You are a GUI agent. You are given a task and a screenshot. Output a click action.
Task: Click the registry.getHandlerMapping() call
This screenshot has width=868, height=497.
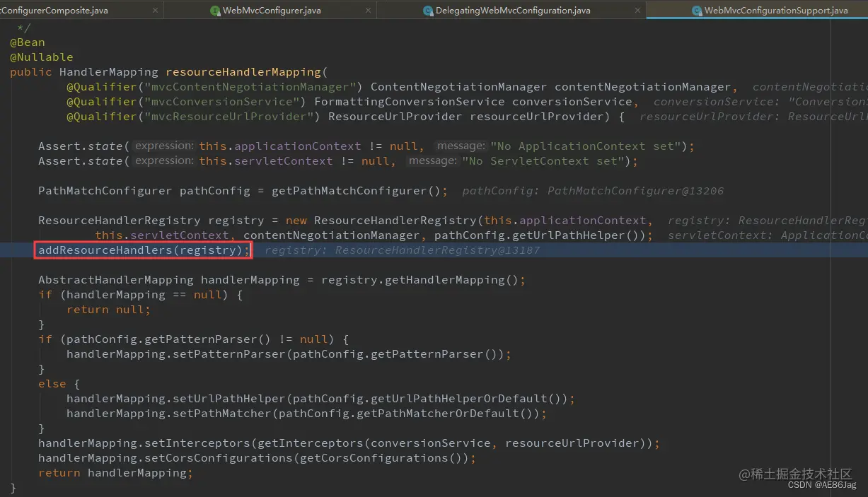tap(420, 280)
